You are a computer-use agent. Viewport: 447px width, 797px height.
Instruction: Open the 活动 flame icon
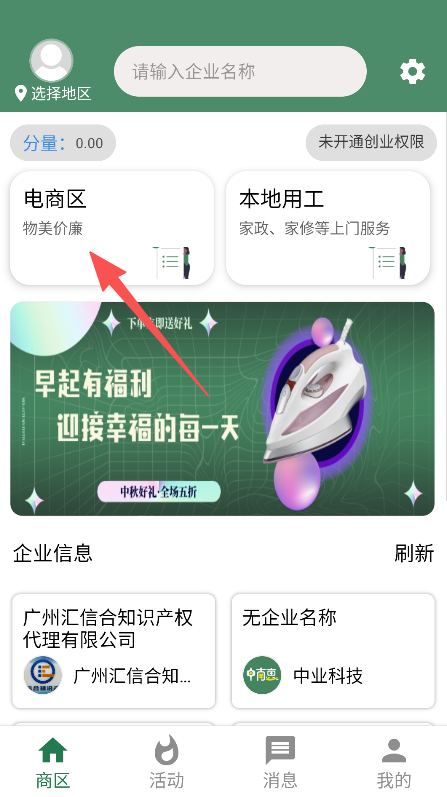click(167, 750)
